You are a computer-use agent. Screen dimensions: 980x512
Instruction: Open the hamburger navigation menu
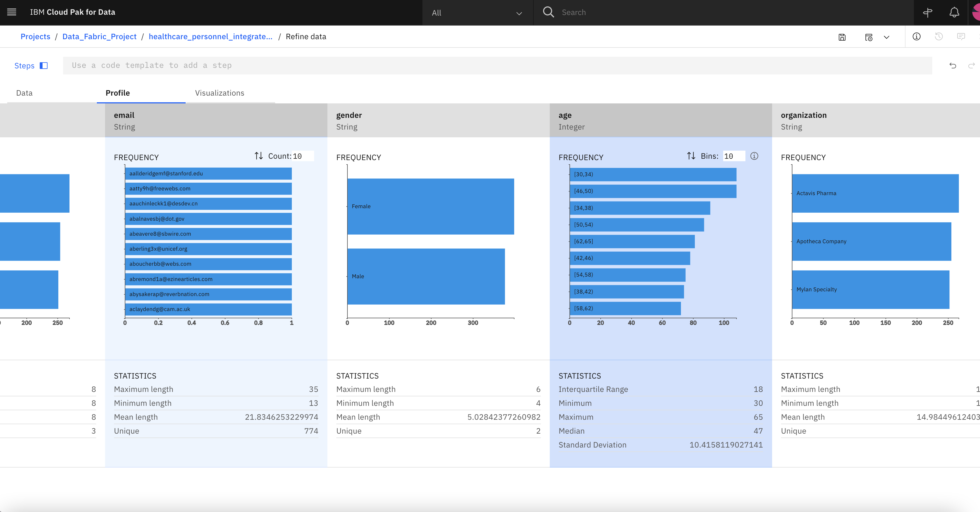12,12
